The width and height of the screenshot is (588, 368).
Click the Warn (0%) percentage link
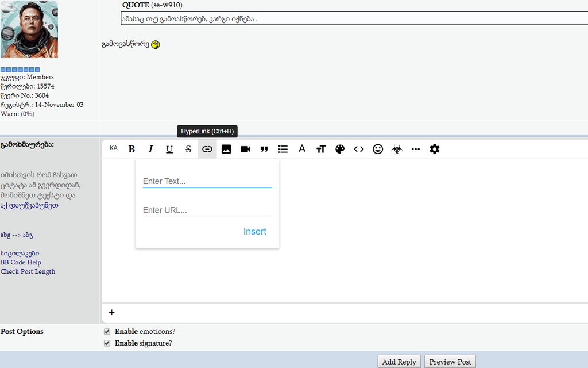click(x=28, y=114)
